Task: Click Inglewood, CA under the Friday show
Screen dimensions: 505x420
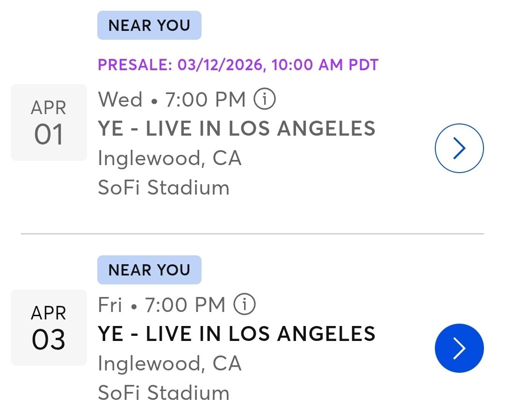Action: point(169,363)
